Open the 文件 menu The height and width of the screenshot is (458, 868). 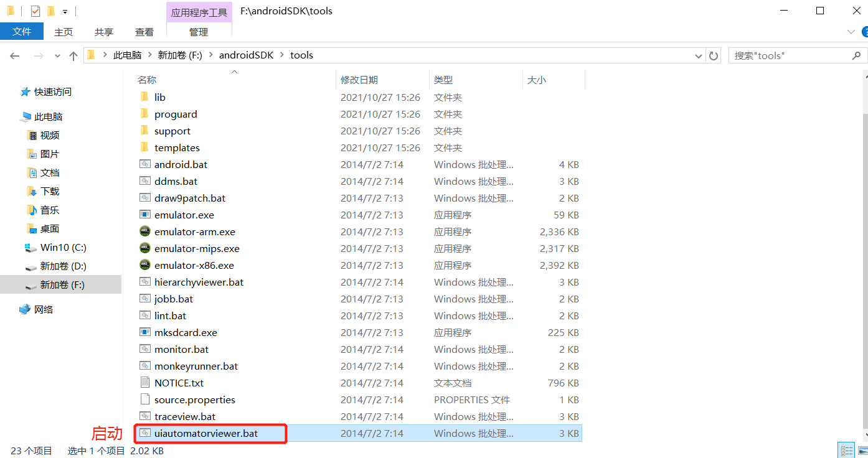click(22, 31)
